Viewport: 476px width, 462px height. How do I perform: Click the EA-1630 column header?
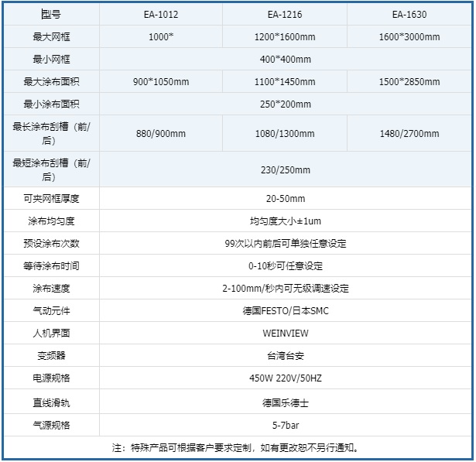tap(409, 15)
